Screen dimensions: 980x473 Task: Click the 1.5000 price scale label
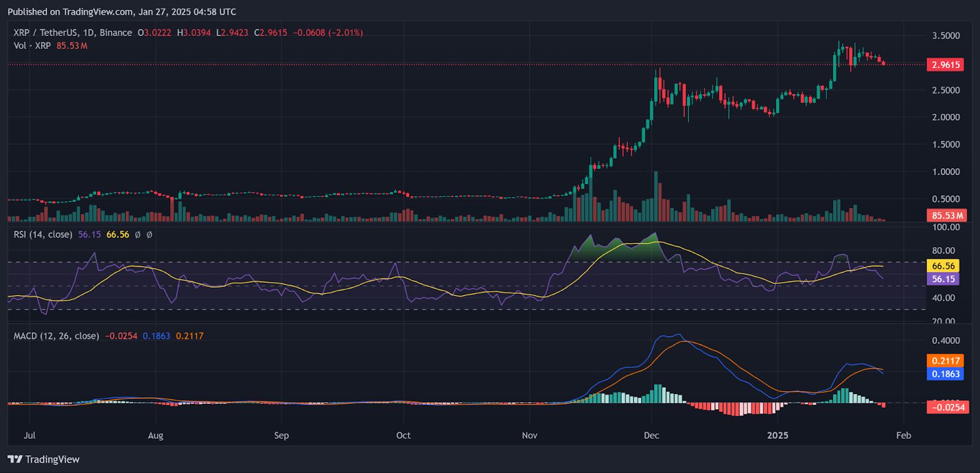pyautogui.click(x=946, y=144)
